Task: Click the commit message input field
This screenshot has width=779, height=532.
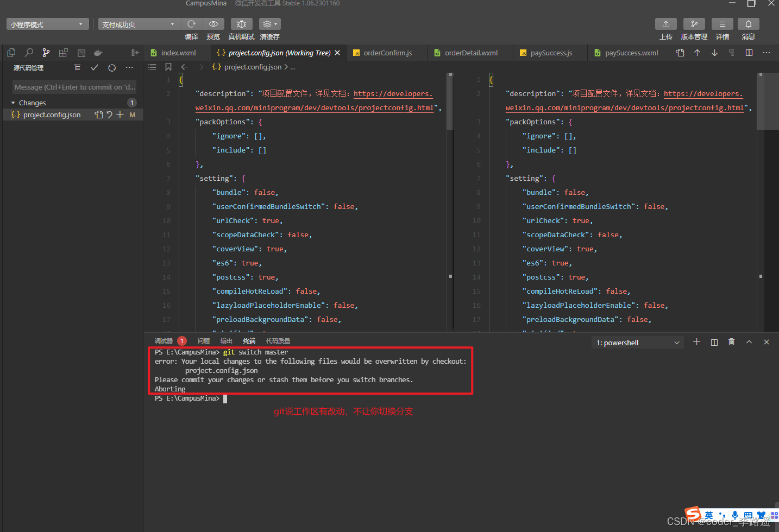Action: tap(74, 87)
